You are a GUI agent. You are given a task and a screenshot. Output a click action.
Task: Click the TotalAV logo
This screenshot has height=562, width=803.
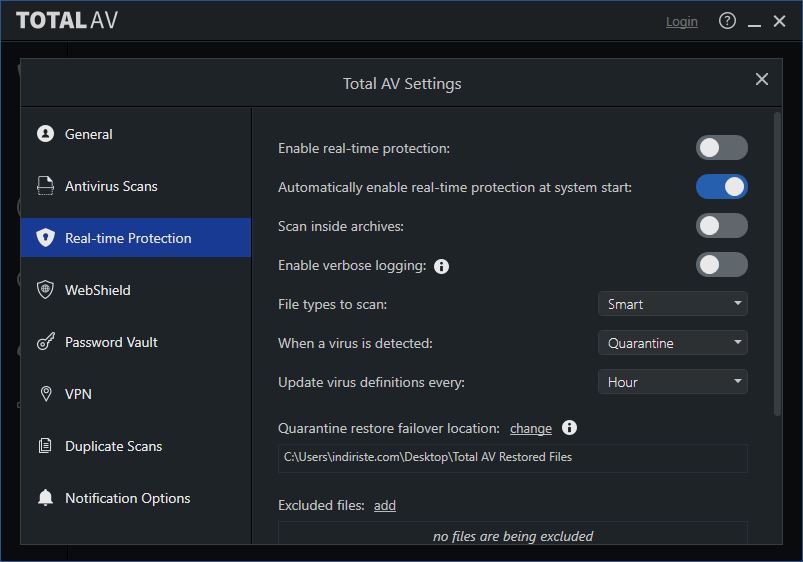[x=67, y=20]
